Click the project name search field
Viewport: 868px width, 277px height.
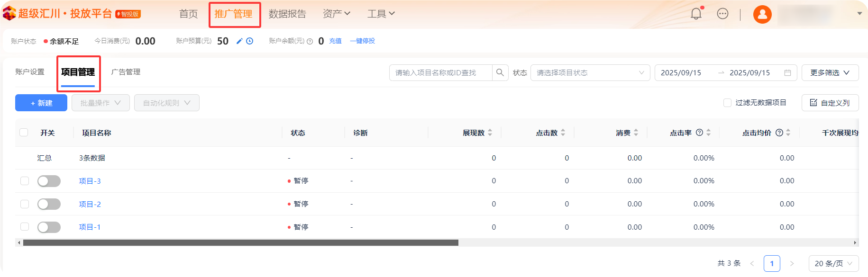[440, 72]
